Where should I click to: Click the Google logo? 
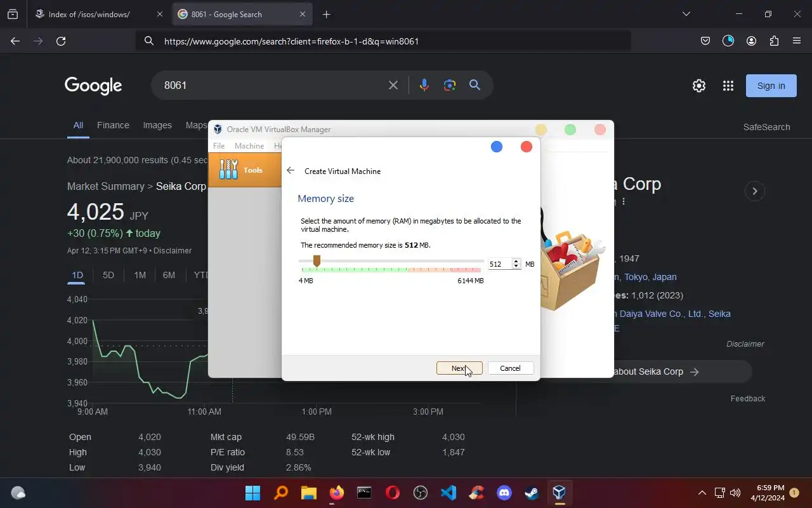93,86
